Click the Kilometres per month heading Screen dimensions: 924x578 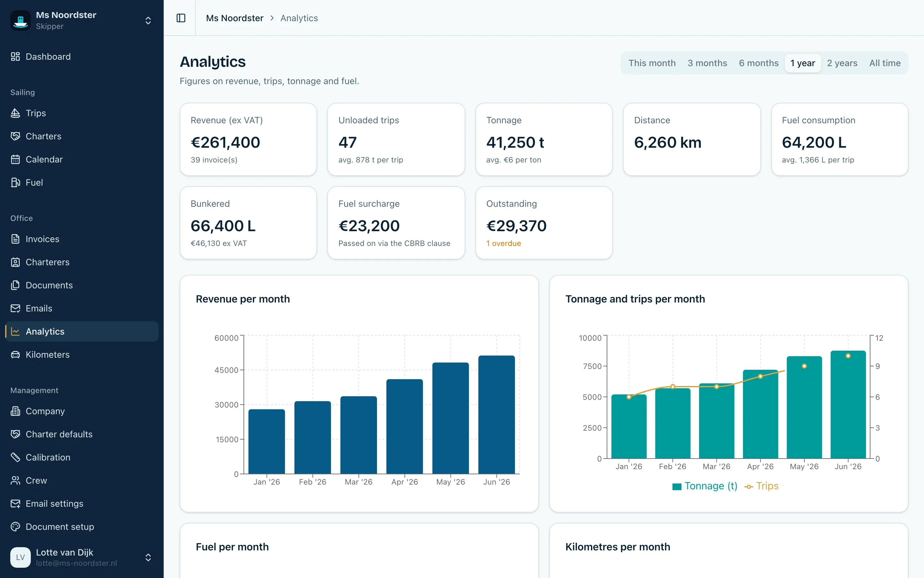617,547
